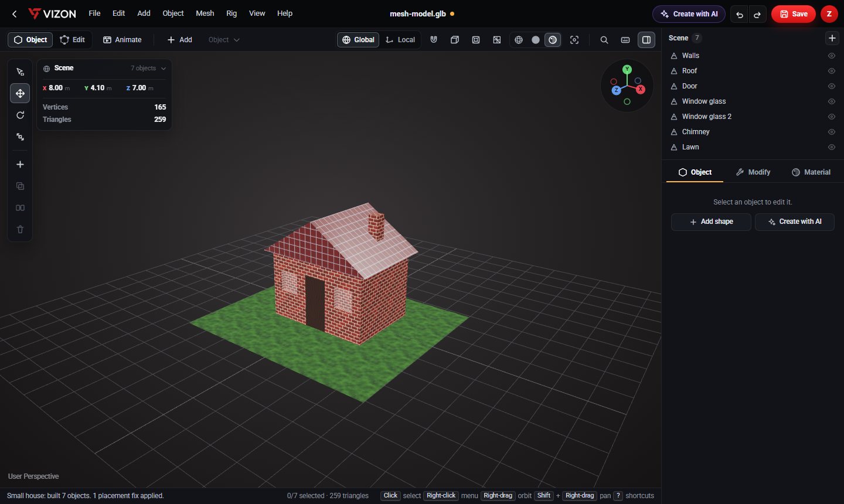The height and width of the screenshot is (504, 844).
Task: Click the red Save button
Action: click(x=794, y=14)
